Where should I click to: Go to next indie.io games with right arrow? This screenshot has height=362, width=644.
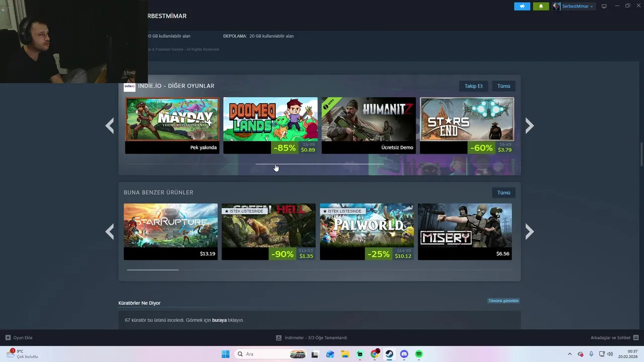coord(529,126)
